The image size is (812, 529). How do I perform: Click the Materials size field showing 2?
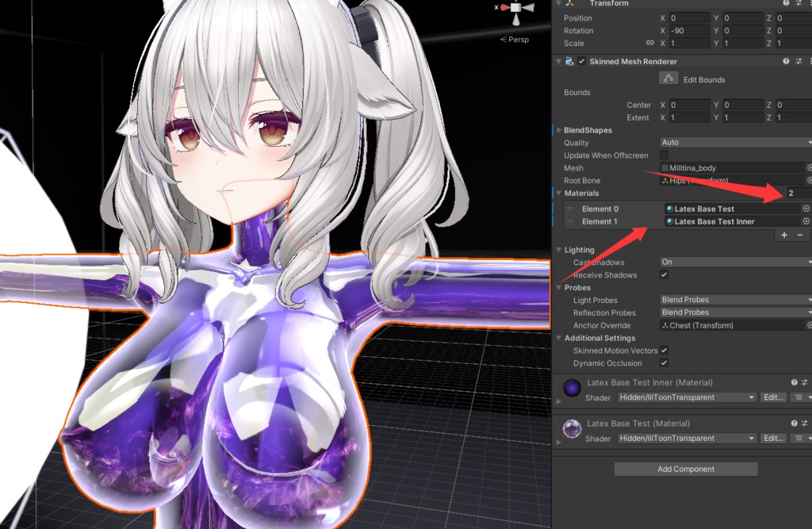[x=799, y=193]
